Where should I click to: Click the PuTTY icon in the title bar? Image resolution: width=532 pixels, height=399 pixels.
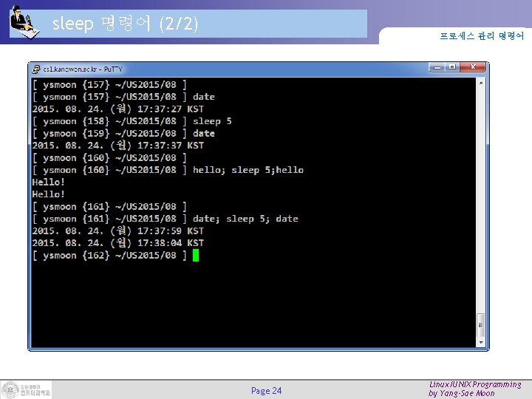pos(36,69)
